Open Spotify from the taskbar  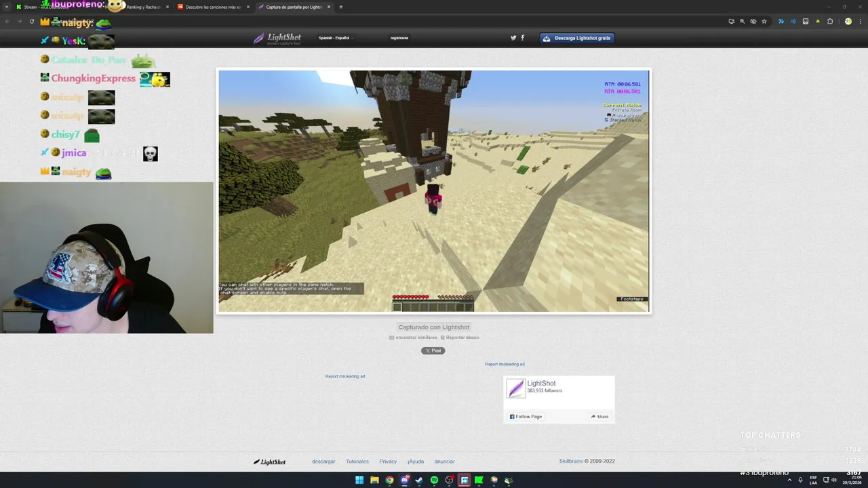point(434,480)
